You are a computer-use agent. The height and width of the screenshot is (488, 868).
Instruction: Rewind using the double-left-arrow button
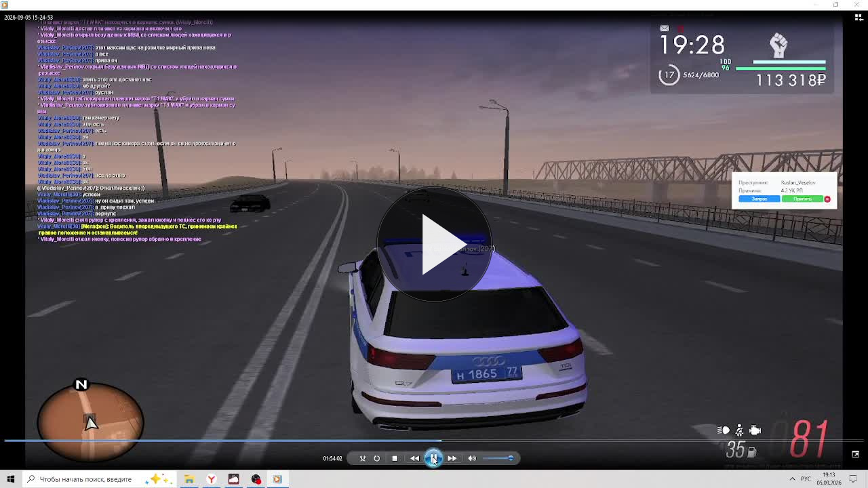(414, 458)
